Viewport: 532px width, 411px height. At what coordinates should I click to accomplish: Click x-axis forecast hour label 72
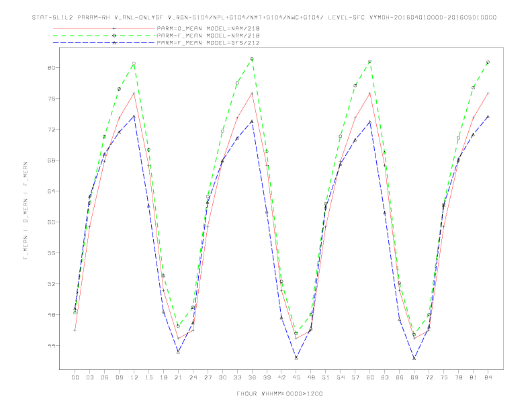pos(429,377)
